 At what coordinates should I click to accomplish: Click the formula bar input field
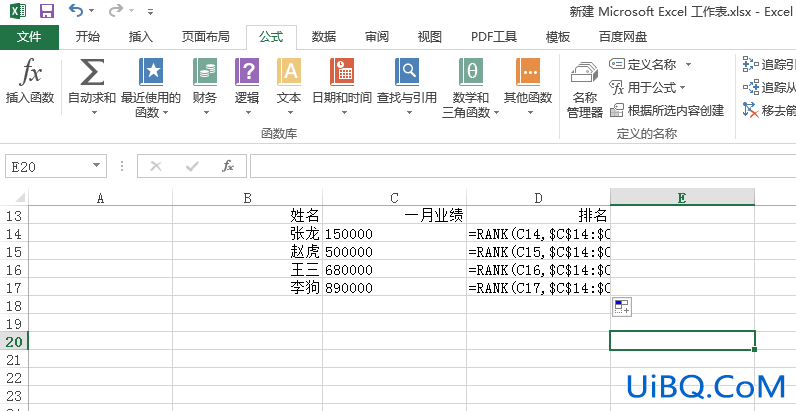click(523, 166)
